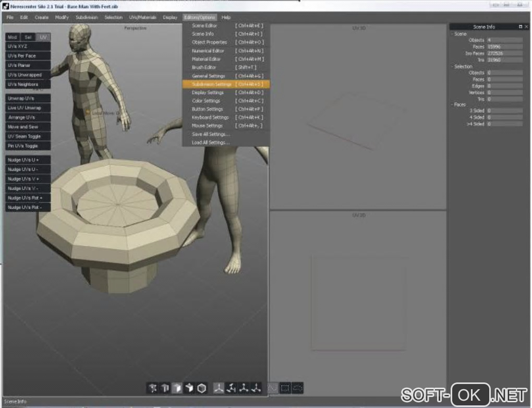Image resolution: width=532 pixels, height=408 pixels.
Task: Click the Scene Objects value field
Action: click(504, 40)
